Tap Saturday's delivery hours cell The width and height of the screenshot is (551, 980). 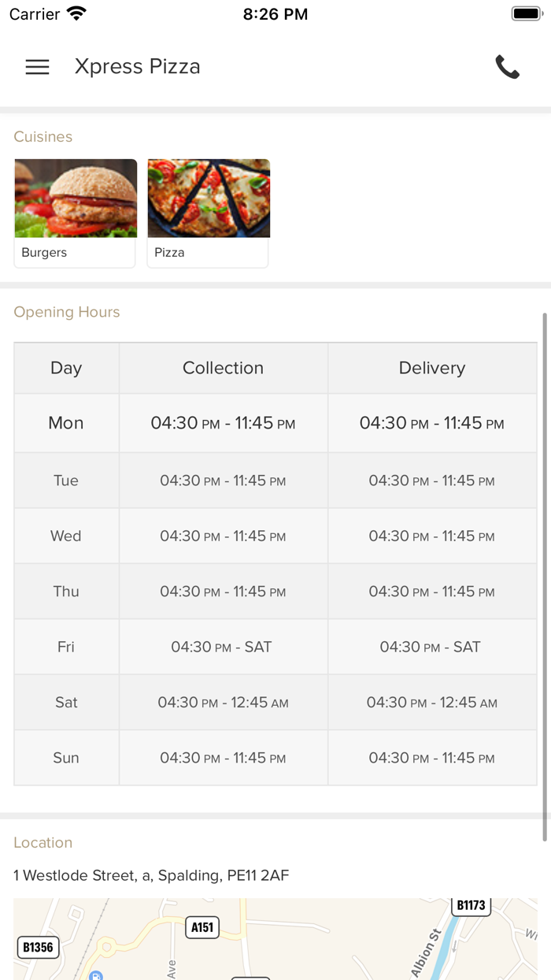pos(432,703)
